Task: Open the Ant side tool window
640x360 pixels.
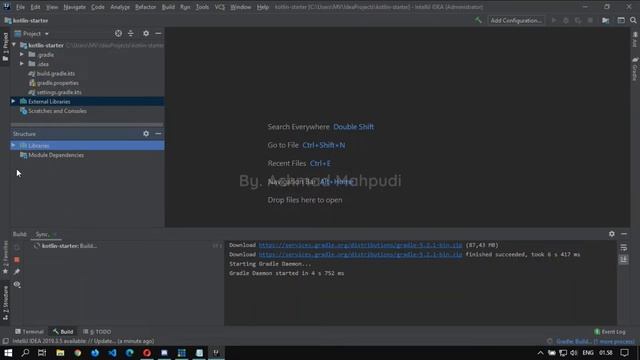Action: [x=635, y=40]
